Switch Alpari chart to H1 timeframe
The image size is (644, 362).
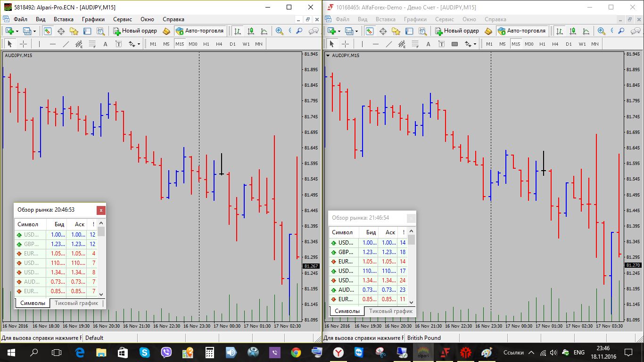tap(206, 44)
